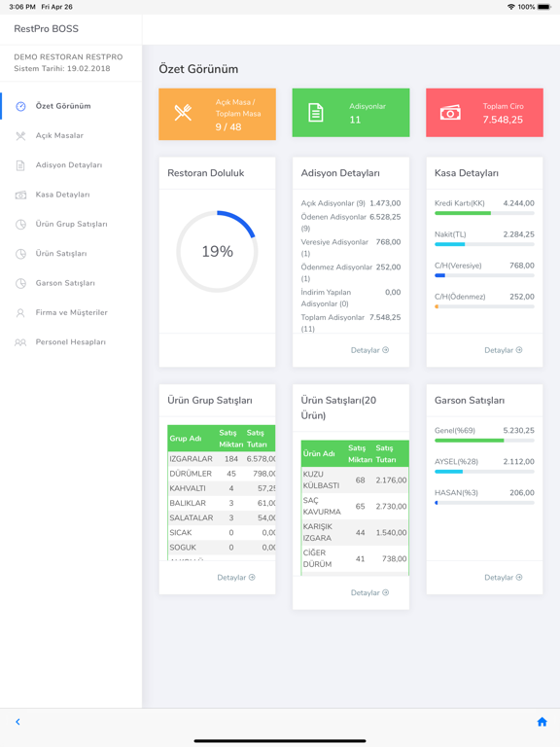Image resolution: width=560 pixels, height=747 pixels.
Task: Tap the red Toplam Ciro 7.548,25 card
Action: [484, 113]
